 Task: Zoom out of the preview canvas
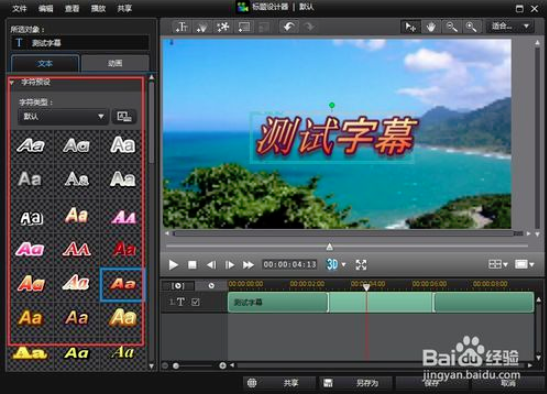pyautogui.click(x=451, y=27)
